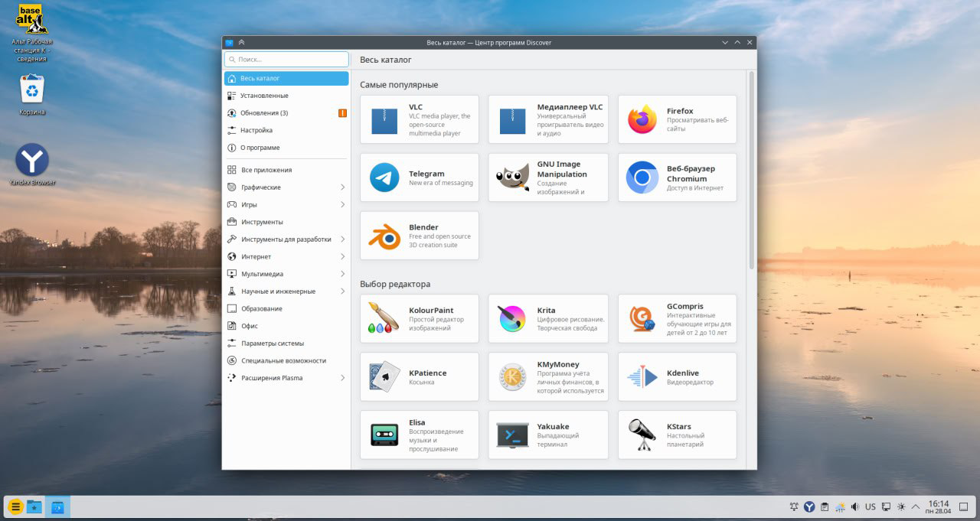
Task: Expand Инструменты для разработки chevron
Action: (342, 239)
